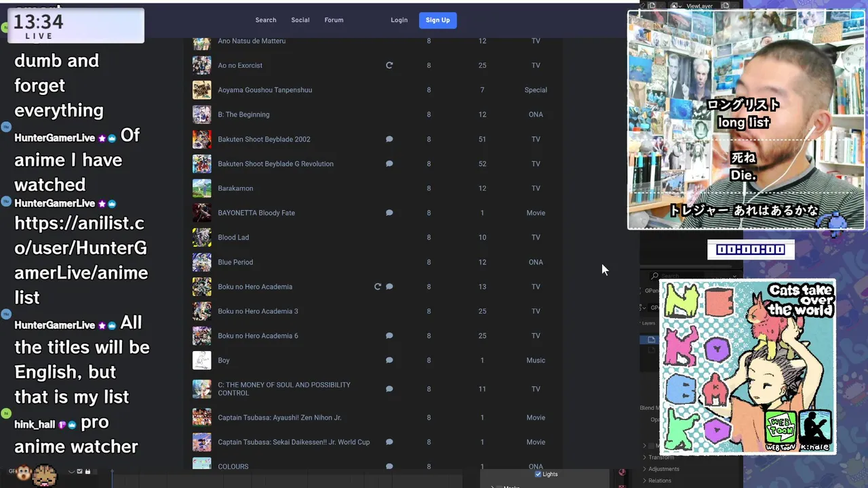
Task: Click episode count '13'
Action: point(482,287)
